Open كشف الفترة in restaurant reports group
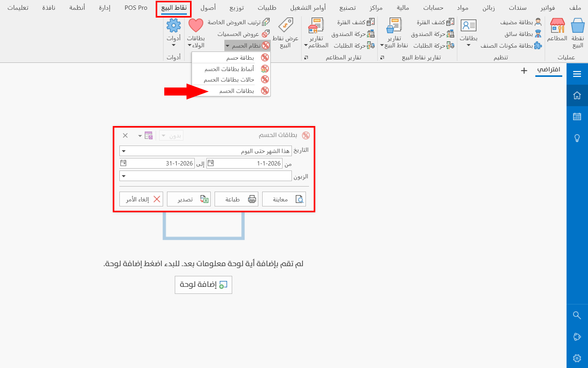The image size is (588, 368). (x=356, y=22)
